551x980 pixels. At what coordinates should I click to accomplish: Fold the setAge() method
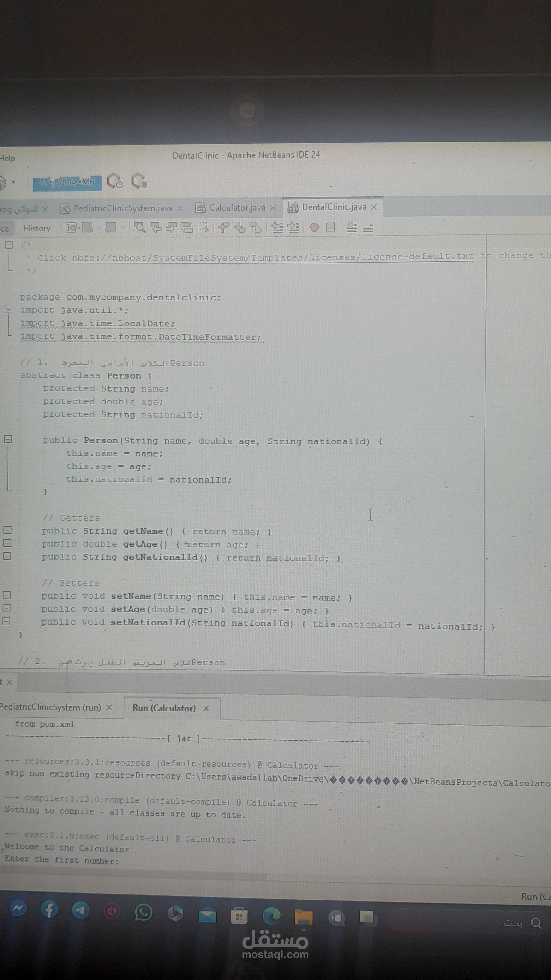click(x=6, y=608)
